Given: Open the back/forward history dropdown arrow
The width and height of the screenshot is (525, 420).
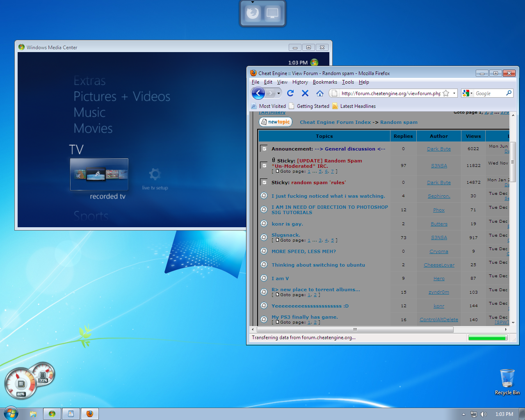Looking at the screenshot, I should click(279, 94).
